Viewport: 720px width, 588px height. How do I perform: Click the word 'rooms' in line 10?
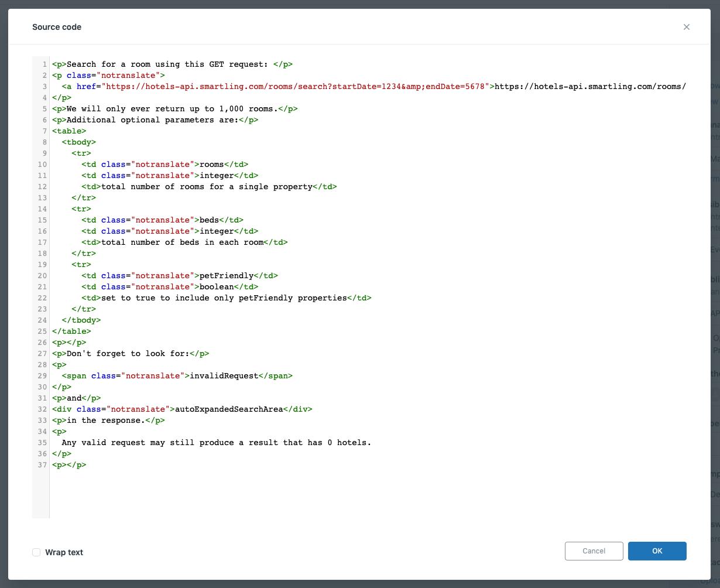(212, 165)
